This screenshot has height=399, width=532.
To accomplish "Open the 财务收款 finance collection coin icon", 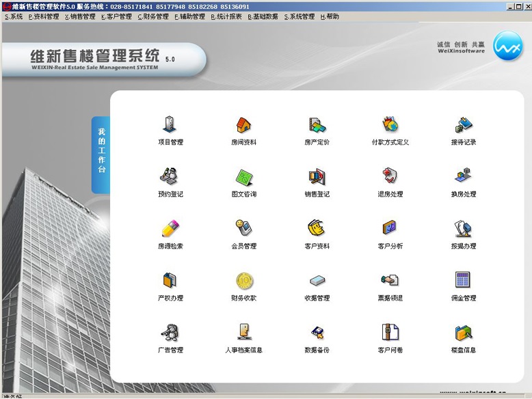I will click(243, 281).
